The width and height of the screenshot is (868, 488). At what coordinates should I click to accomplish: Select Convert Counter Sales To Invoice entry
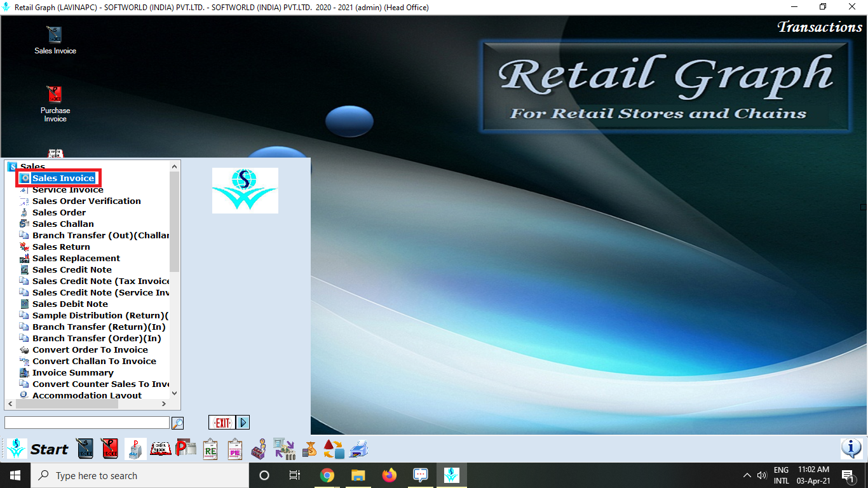point(101,384)
